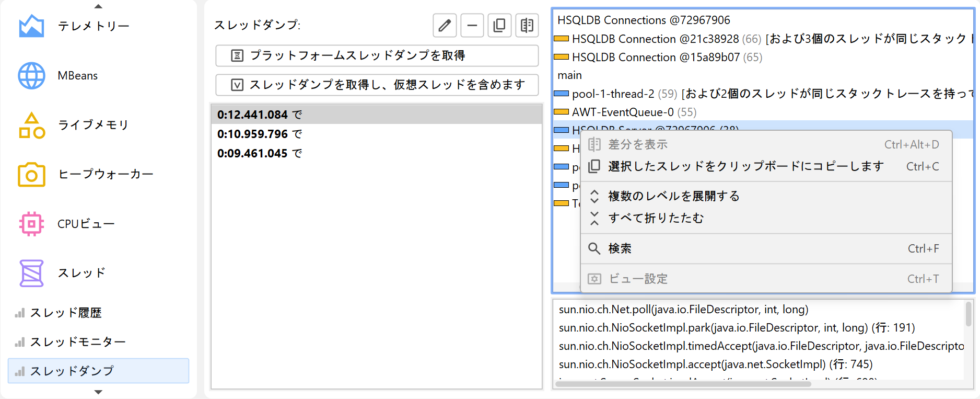Click the pencil edit icon for thread dumps
980x399 pixels.
(x=445, y=25)
